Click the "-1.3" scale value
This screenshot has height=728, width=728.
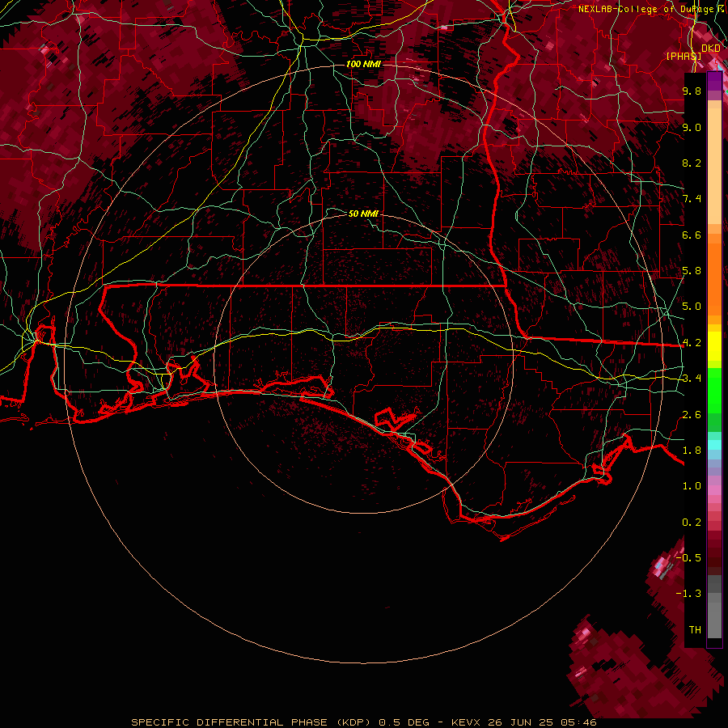[689, 594]
